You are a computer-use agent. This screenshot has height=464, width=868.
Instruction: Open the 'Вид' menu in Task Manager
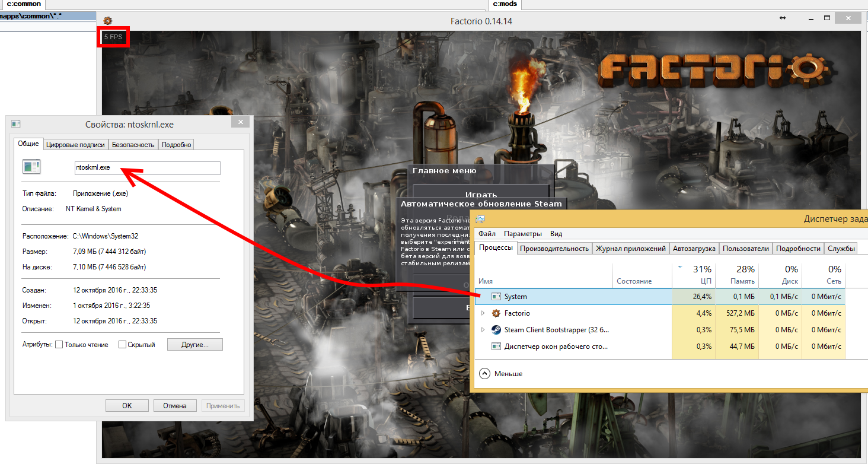coord(556,234)
